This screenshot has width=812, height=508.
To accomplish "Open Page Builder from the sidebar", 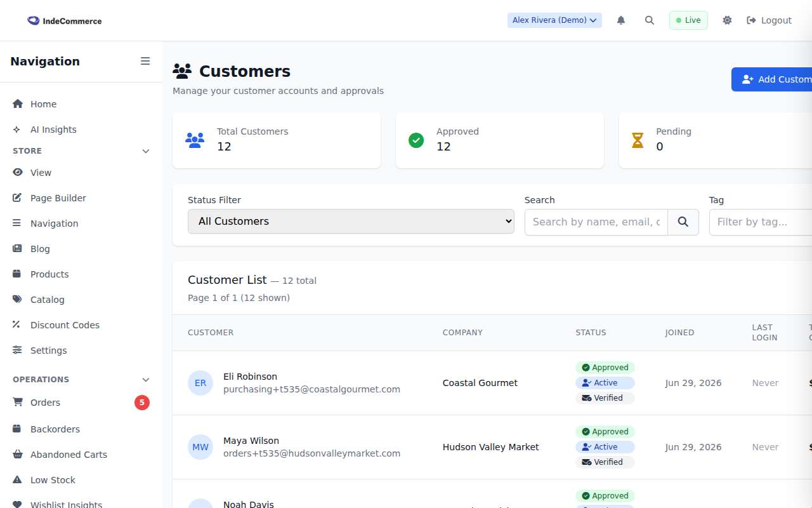I will [81, 198].
